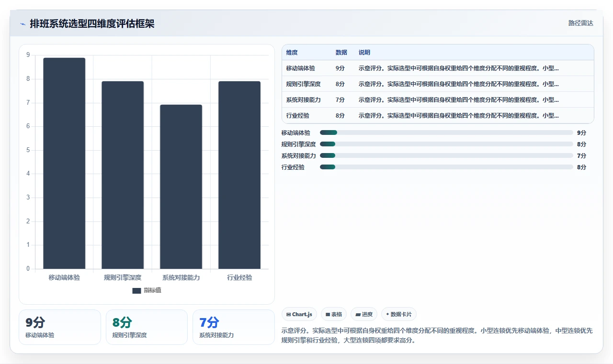The width and height of the screenshot is (613, 364).
Task: Open the 8分 规则引擎深度 data card
Action: click(147, 327)
